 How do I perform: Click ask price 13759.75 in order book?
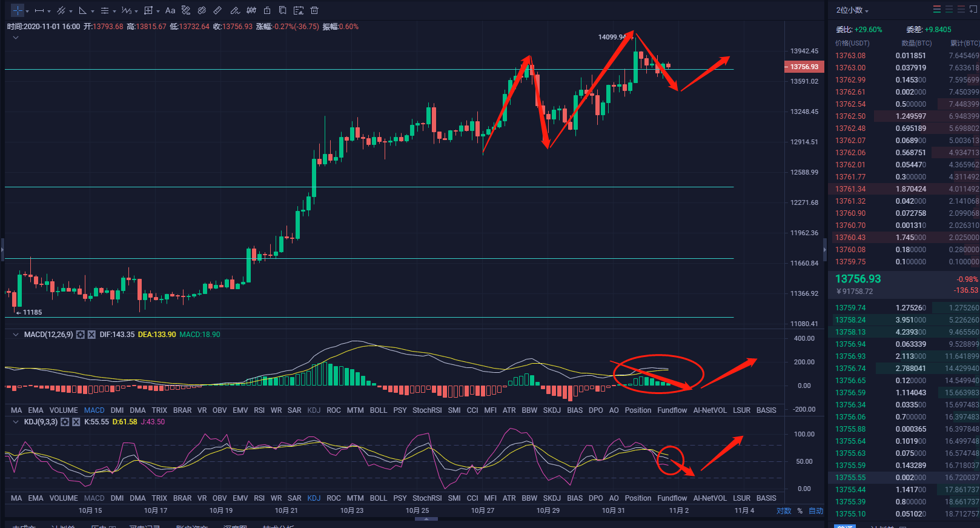coord(850,262)
